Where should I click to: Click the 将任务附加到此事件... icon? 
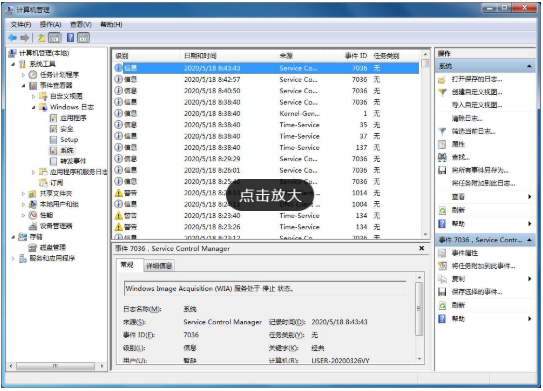(x=442, y=266)
